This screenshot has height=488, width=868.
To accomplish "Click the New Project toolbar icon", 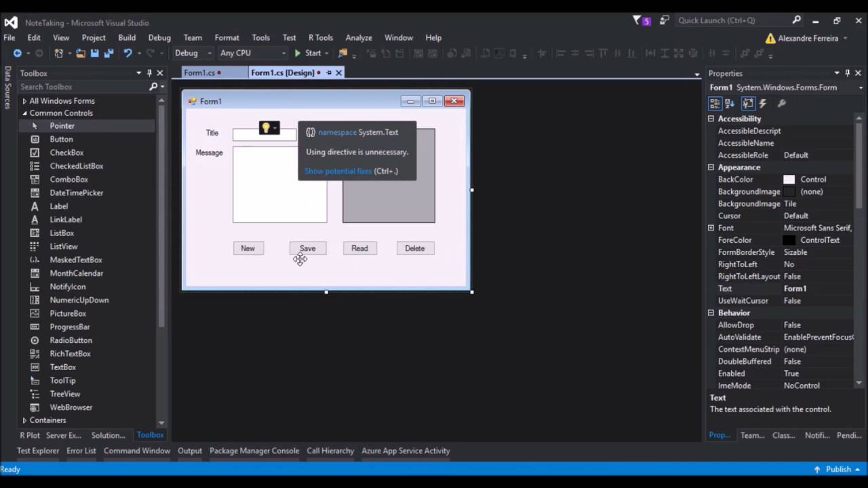I will (x=59, y=53).
